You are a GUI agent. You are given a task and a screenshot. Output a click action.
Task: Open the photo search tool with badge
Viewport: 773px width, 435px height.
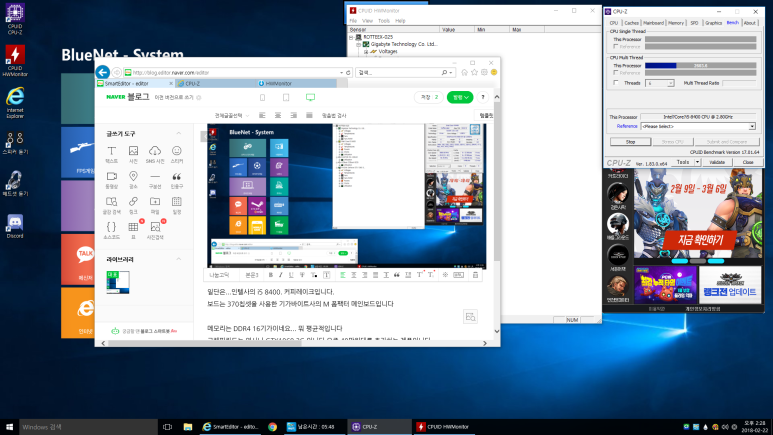[155, 230]
